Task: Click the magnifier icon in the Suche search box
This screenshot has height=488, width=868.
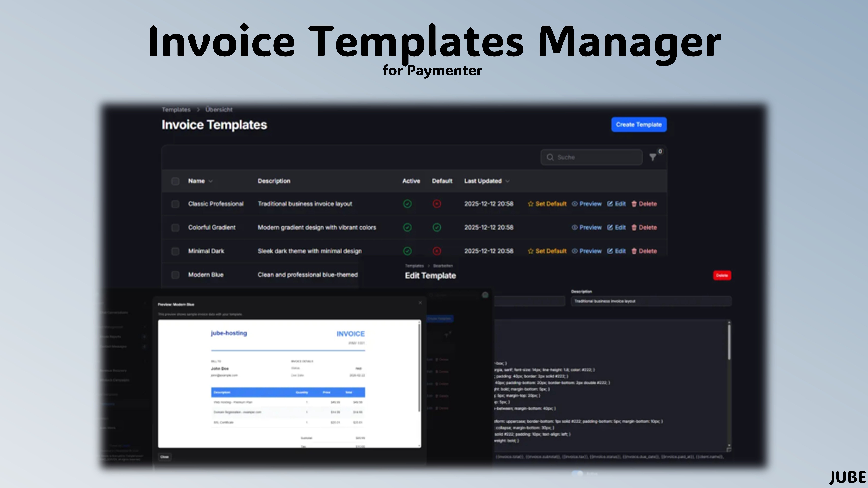Action: [x=551, y=157]
